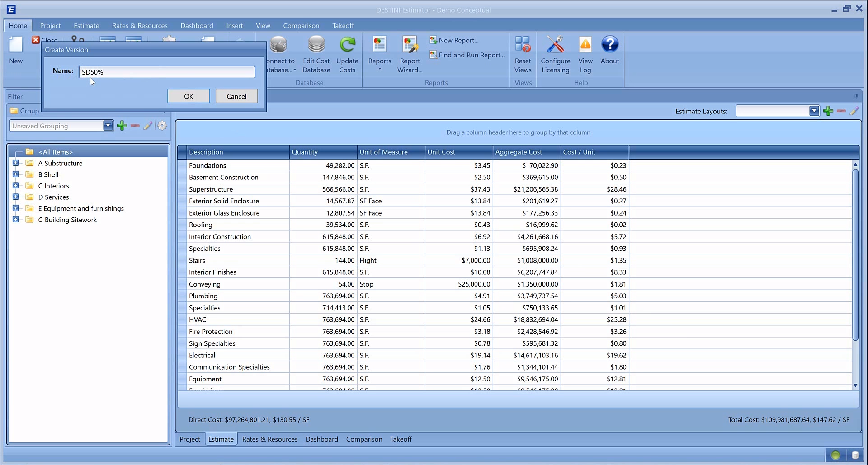Click the table's vertical scrollbar down arrow
This screenshot has height=465, width=868.
tap(855, 385)
